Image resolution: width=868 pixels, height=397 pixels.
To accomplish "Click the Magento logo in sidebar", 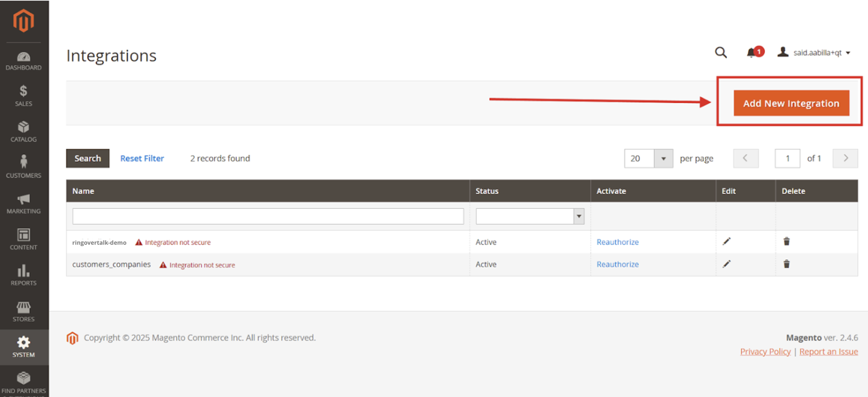I will tap(24, 21).
